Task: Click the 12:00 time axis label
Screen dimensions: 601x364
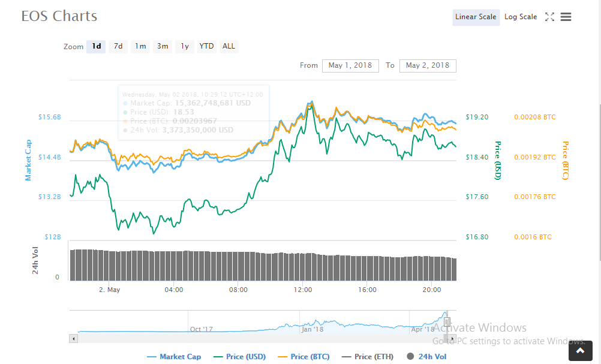Action: point(303,290)
